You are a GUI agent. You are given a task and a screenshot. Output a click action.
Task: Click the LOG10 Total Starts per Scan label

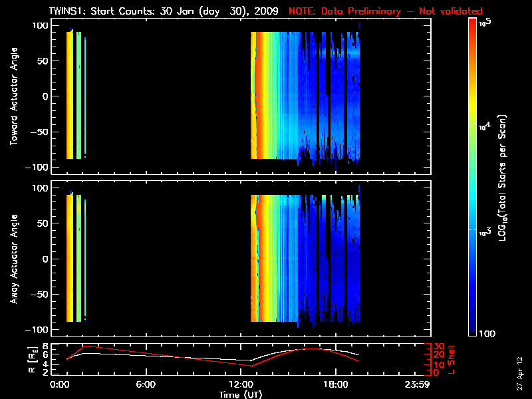point(504,180)
